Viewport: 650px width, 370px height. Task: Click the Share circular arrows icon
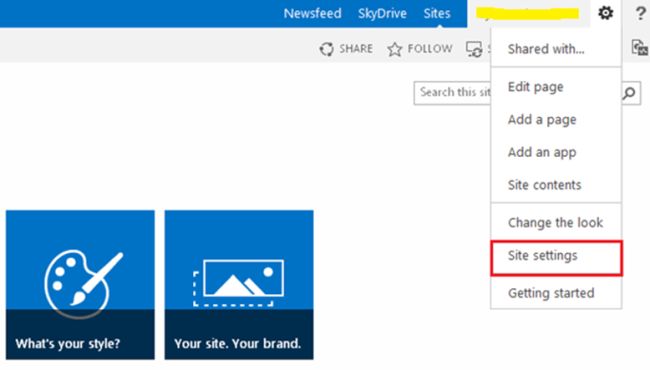(x=326, y=49)
